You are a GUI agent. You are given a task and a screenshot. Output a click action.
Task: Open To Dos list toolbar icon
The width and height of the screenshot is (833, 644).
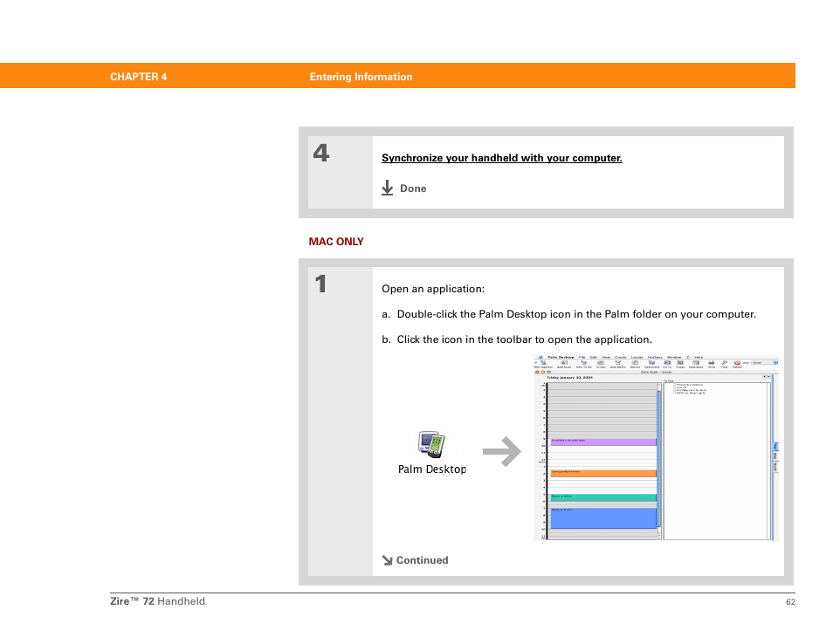601,363
